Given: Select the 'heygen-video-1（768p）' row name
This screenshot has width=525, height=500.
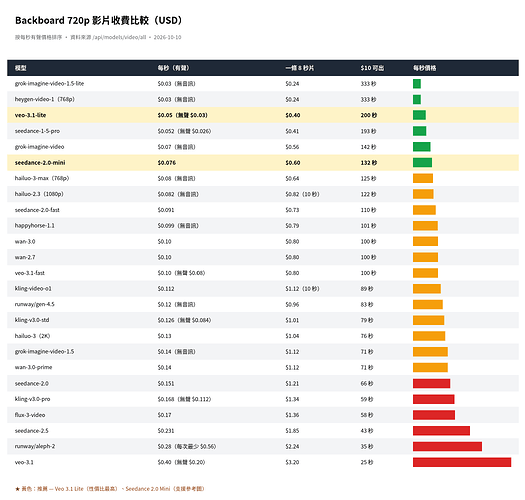Looking at the screenshot, I should (x=45, y=99).
